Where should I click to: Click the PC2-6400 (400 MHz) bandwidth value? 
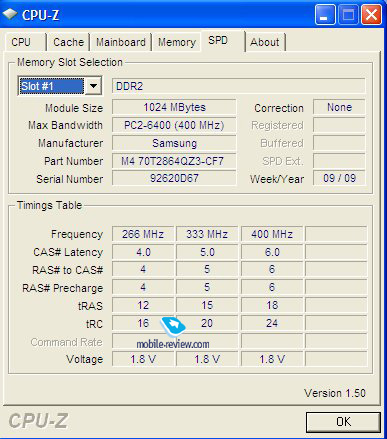pyautogui.click(x=174, y=125)
